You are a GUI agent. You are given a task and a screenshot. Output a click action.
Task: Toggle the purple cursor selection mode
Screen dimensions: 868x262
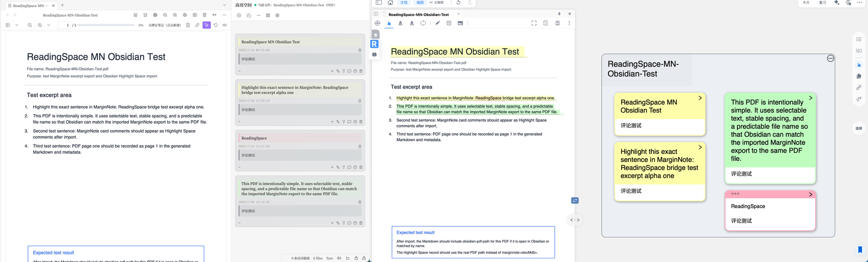pos(207,25)
